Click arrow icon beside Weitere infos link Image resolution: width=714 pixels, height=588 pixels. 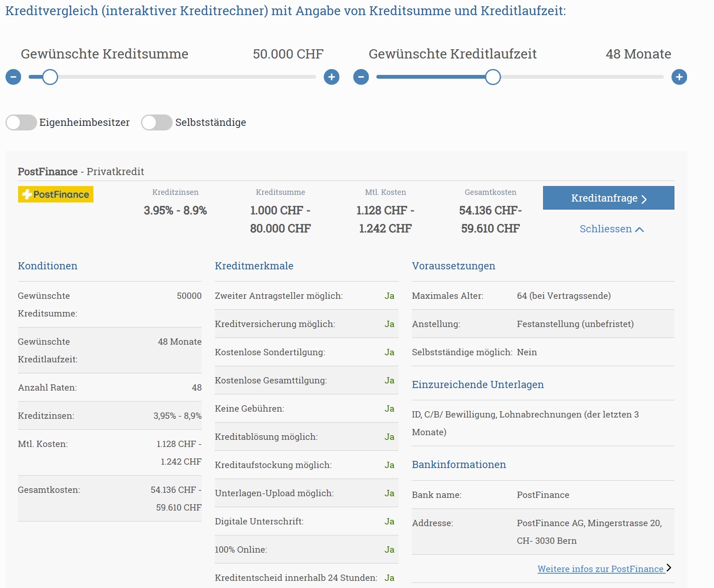(x=669, y=568)
